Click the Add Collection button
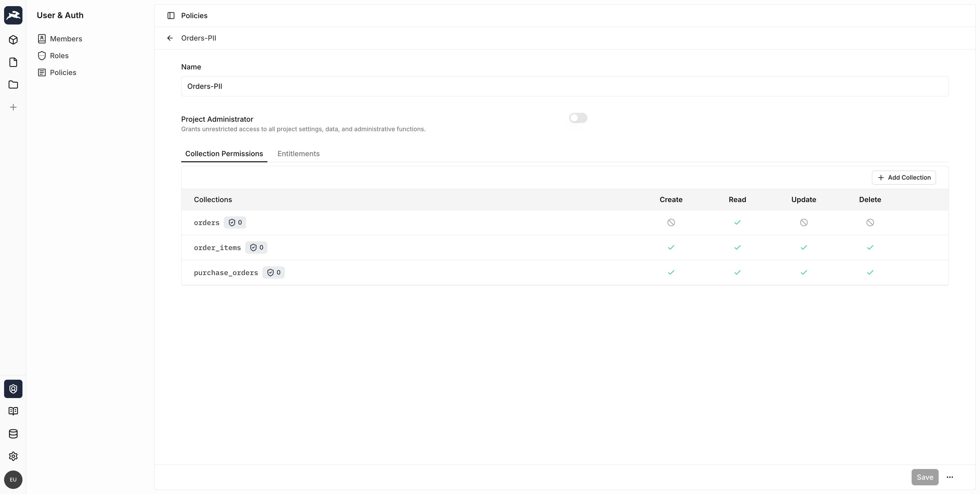This screenshot has width=980, height=494. pyautogui.click(x=903, y=178)
